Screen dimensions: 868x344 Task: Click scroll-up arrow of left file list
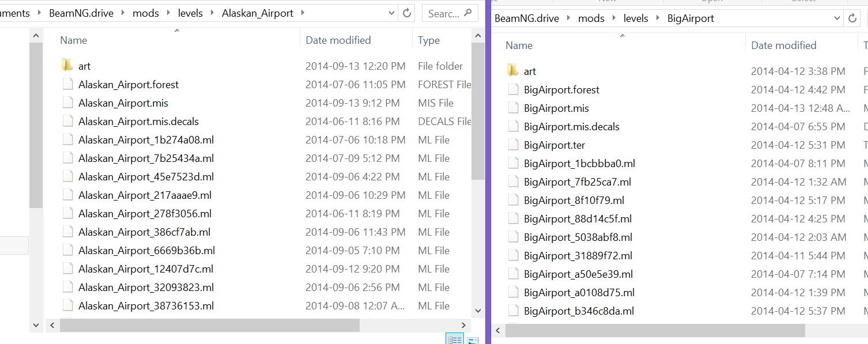pyautogui.click(x=478, y=36)
